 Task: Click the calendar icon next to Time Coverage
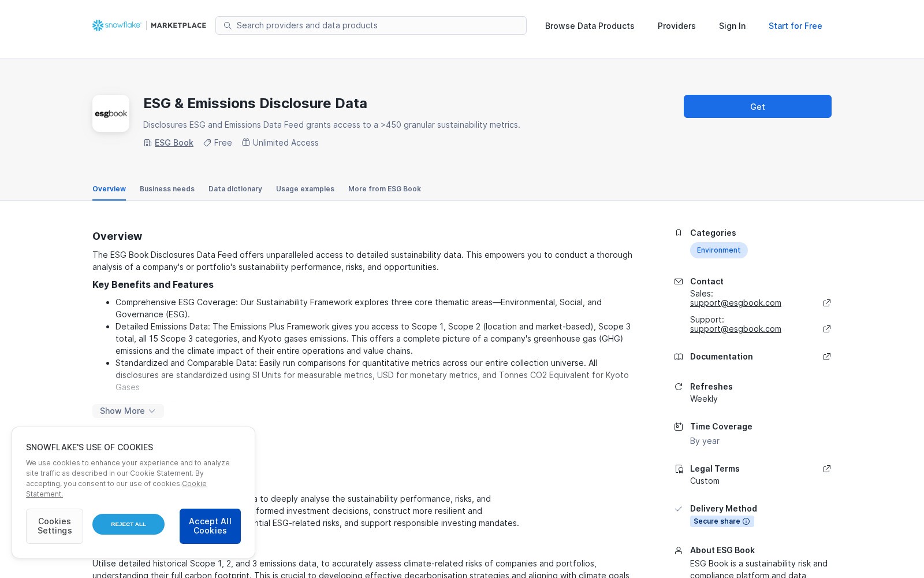pos(679,427)
